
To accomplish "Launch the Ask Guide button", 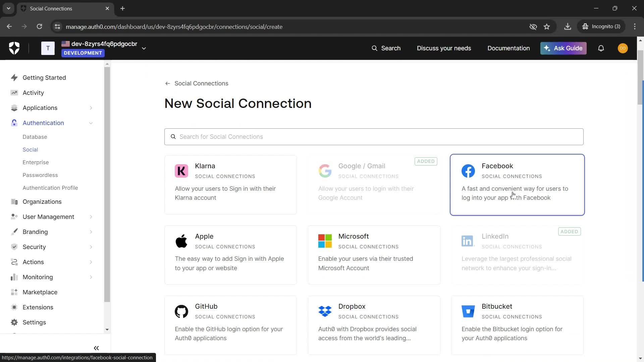I will point(563,48).
